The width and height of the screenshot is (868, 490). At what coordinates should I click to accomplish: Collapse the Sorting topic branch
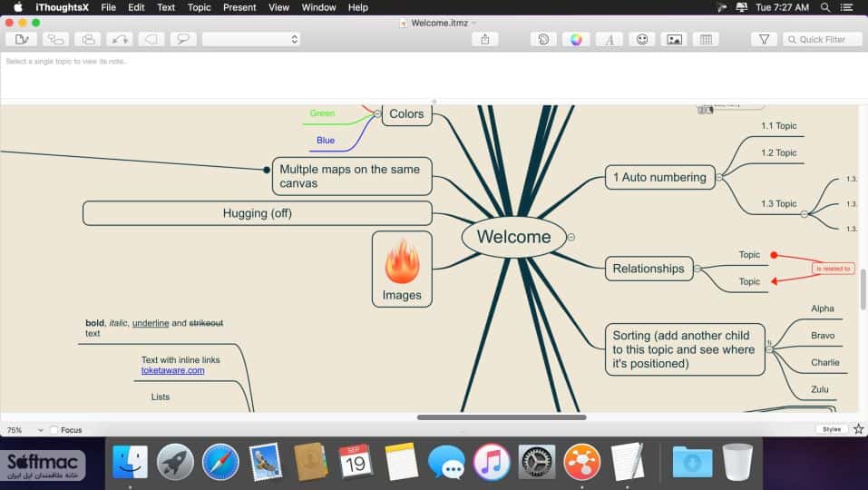pyautogui.click(x=769, y=349)
